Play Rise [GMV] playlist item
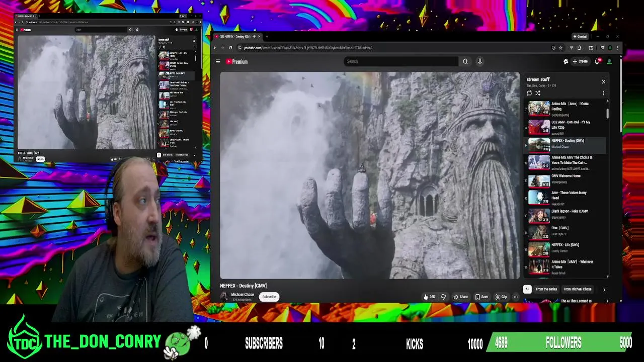644x362 pixels. pyautogui.click(x=565, y=232)
